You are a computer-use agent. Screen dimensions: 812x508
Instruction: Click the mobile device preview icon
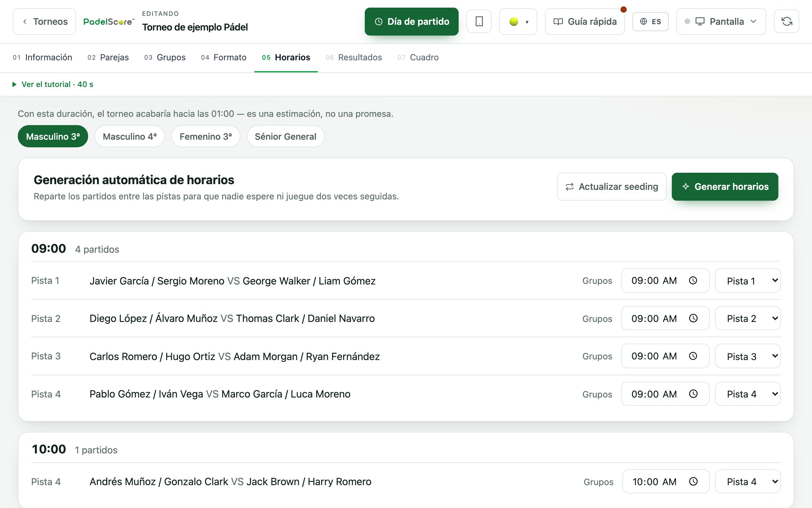[x=479, y=22]
